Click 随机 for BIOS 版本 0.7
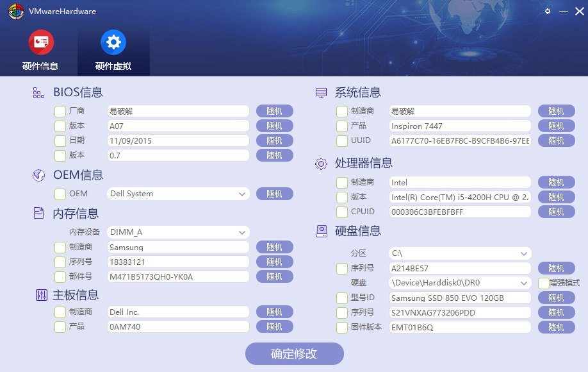 [275, 155]
